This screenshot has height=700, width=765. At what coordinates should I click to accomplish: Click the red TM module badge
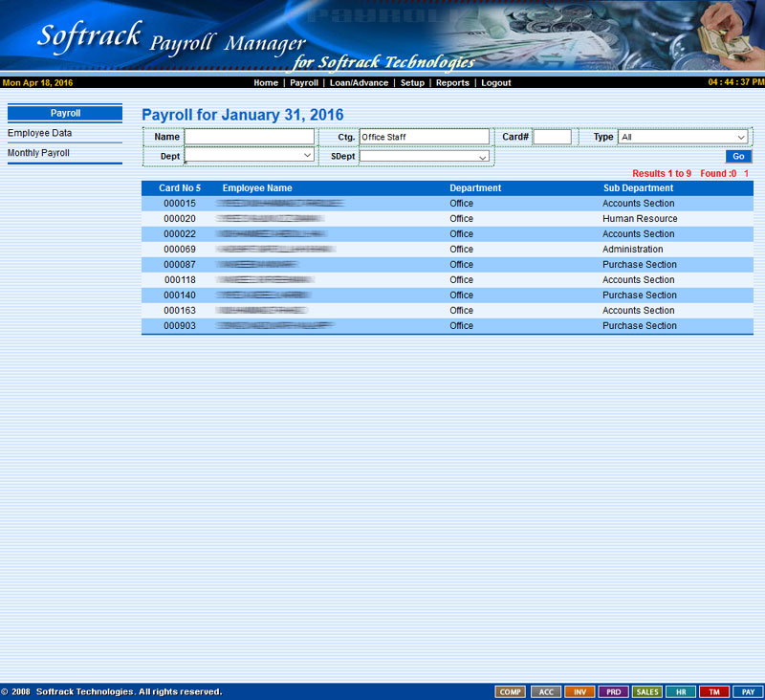(x=714, y=691)
